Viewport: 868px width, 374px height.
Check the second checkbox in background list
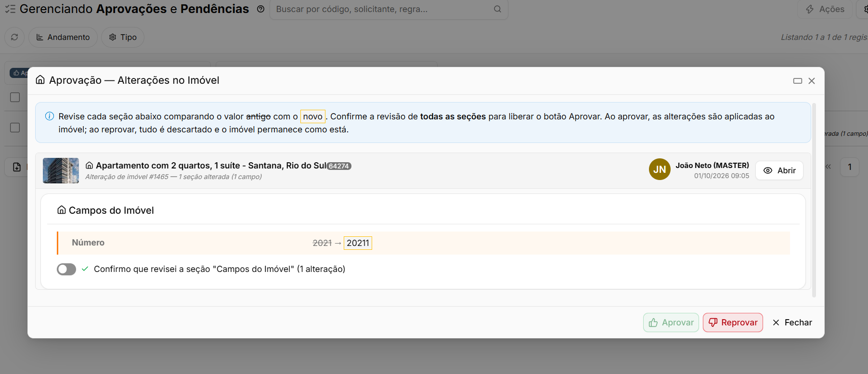[x=15, y=128]
